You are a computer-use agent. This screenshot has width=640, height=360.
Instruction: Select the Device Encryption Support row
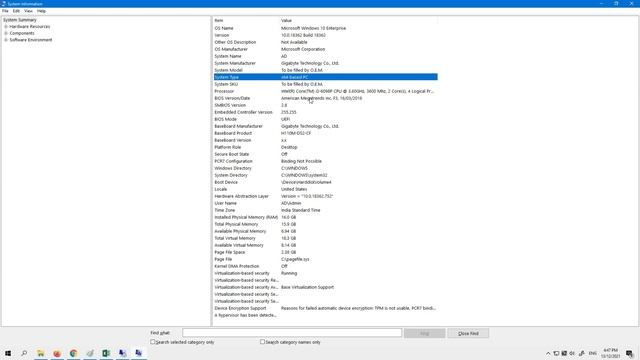pos(325,308)
